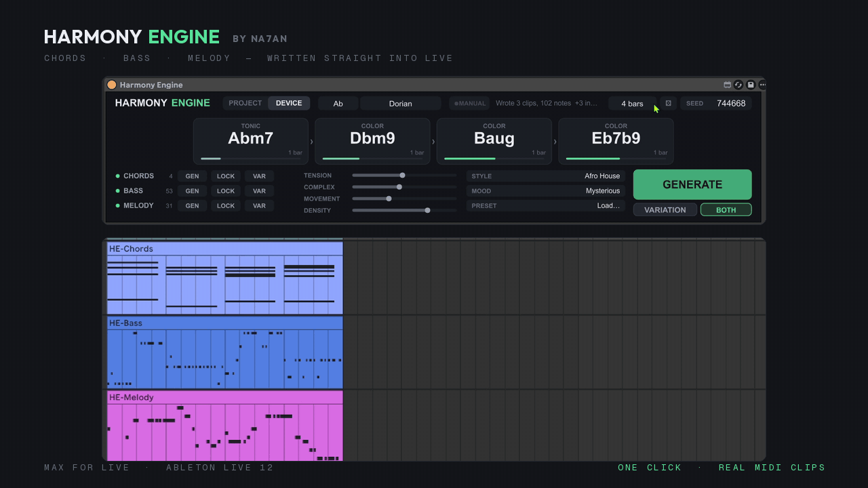
Task: Click the 'Harmony Engine' device title bar text
Action: (x=151, y=85)
